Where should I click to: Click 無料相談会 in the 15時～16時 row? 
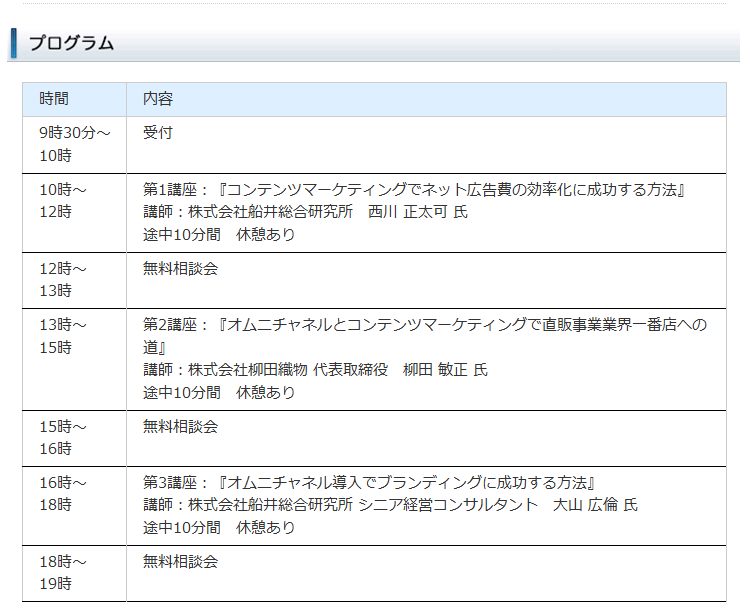coord(180,426)
